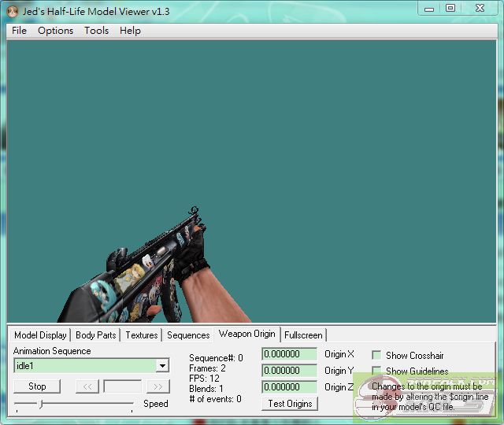Click the Origin Z input field
The height and width of the screenshot is (425, 504).
click(x=289, y=387)
